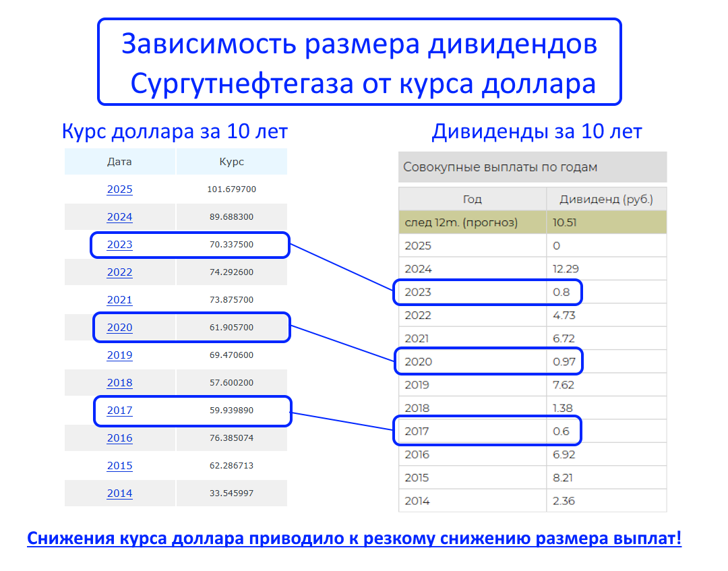Click year 2020 in dividends table
The image size is (728, 571).
(418, 361)
